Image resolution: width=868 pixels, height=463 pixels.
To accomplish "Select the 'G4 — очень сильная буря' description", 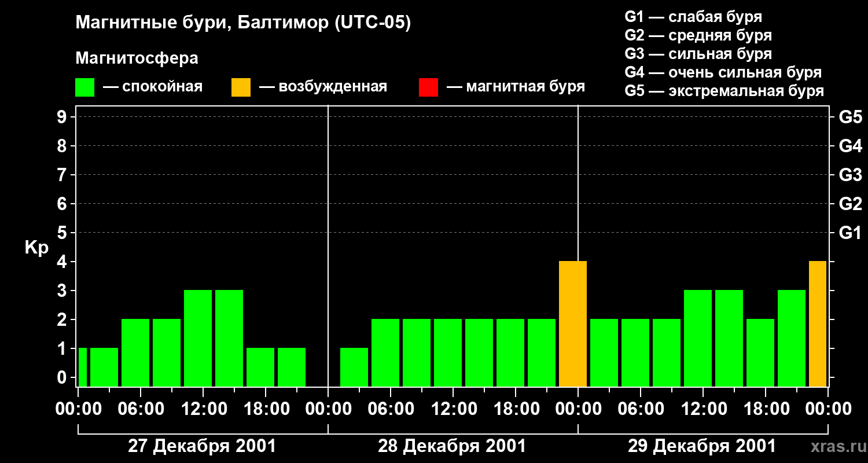I will click(723, 72).
